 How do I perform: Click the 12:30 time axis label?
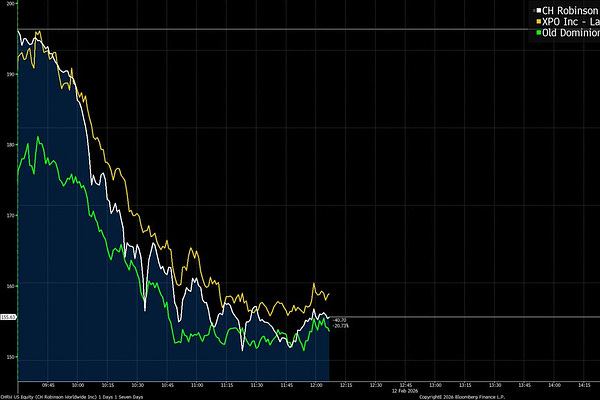[376, 385]
